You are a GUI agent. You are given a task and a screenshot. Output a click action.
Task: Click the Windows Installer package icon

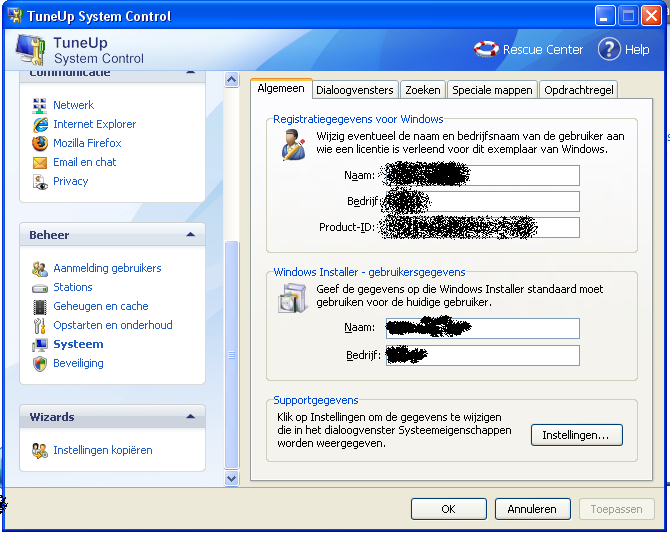click(293, 297)
